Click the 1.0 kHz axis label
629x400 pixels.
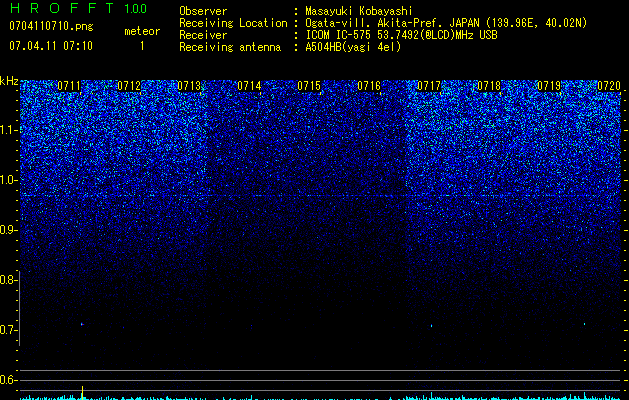tap(8, 180)
